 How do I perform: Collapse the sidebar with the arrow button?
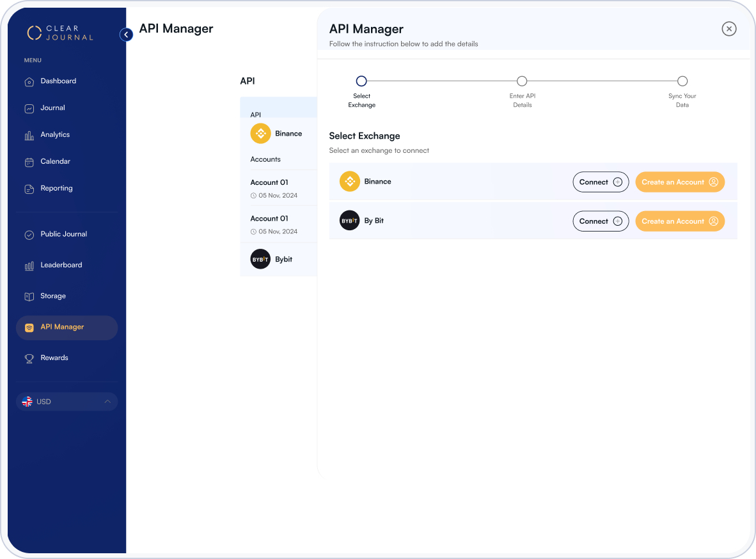pos(126,35)
